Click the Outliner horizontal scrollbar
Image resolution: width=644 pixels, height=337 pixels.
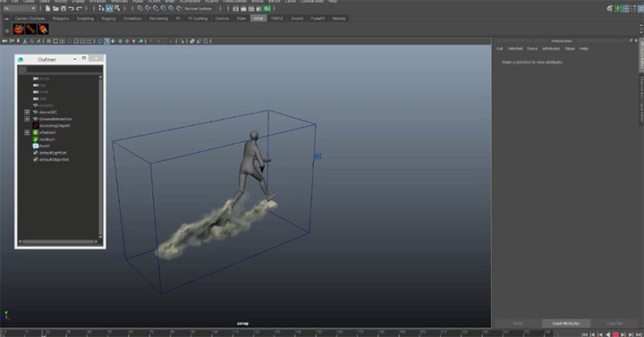point(59,241)
